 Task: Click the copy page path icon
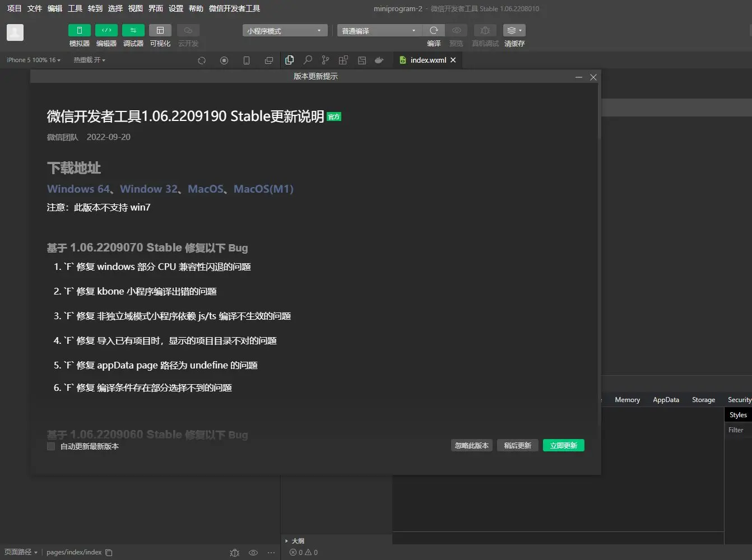109,553
